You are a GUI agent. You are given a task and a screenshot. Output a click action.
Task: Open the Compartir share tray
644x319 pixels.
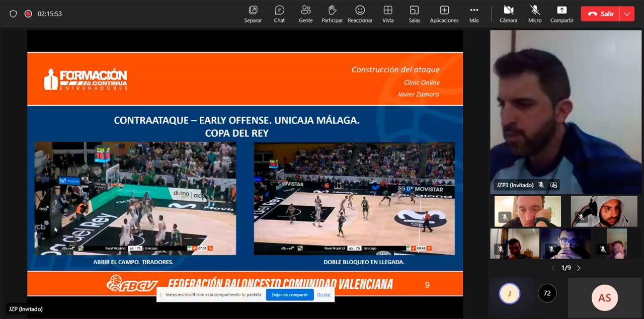tap(562, 14)
